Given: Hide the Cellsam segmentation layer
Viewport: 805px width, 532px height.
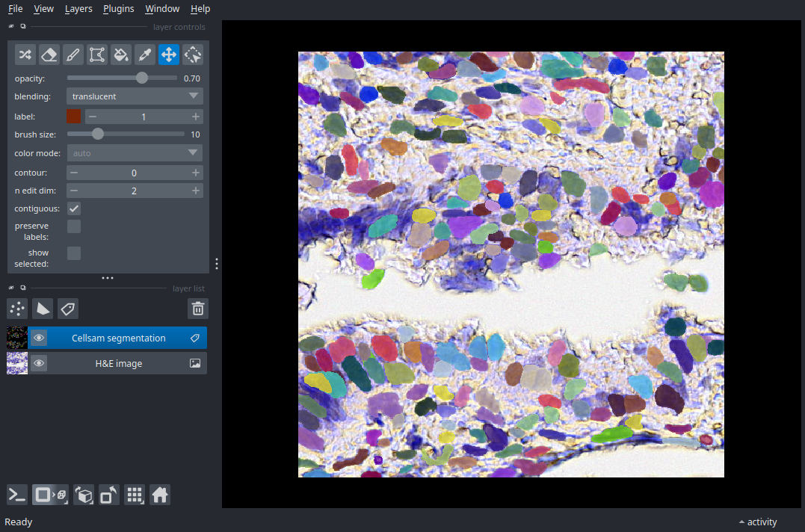Looking at the screenshot, I should (39, 338).
